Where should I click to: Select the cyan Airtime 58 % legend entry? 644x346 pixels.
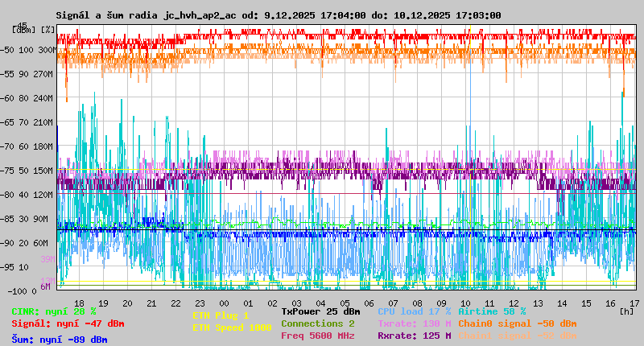492,311
